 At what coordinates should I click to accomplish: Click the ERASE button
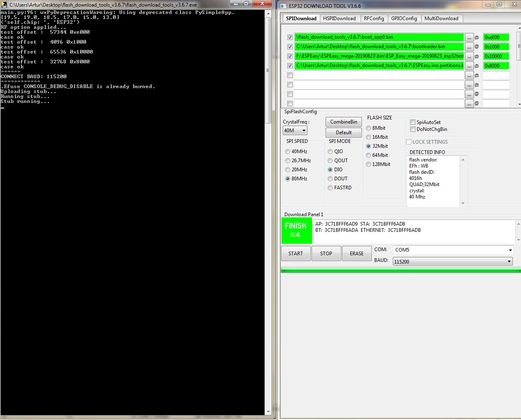point(357,254)
